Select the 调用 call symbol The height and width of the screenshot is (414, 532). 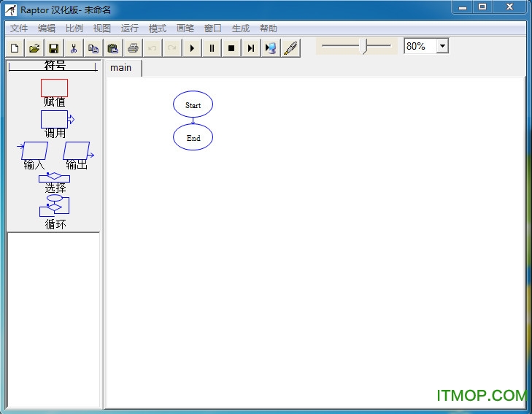click(55, 119)
